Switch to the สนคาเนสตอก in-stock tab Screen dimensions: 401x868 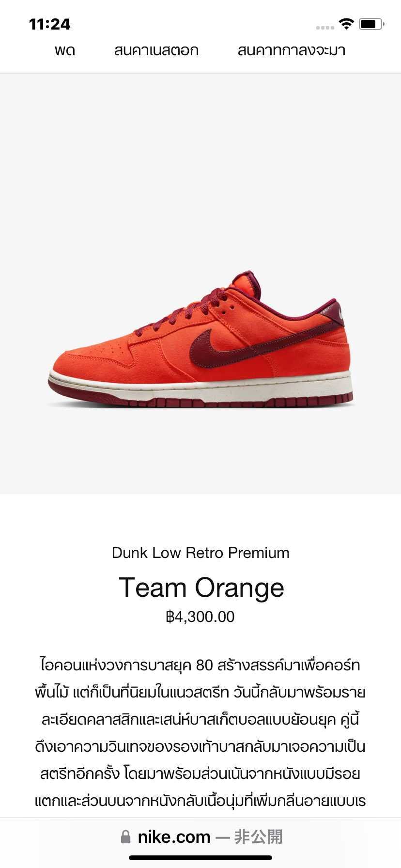156,50
